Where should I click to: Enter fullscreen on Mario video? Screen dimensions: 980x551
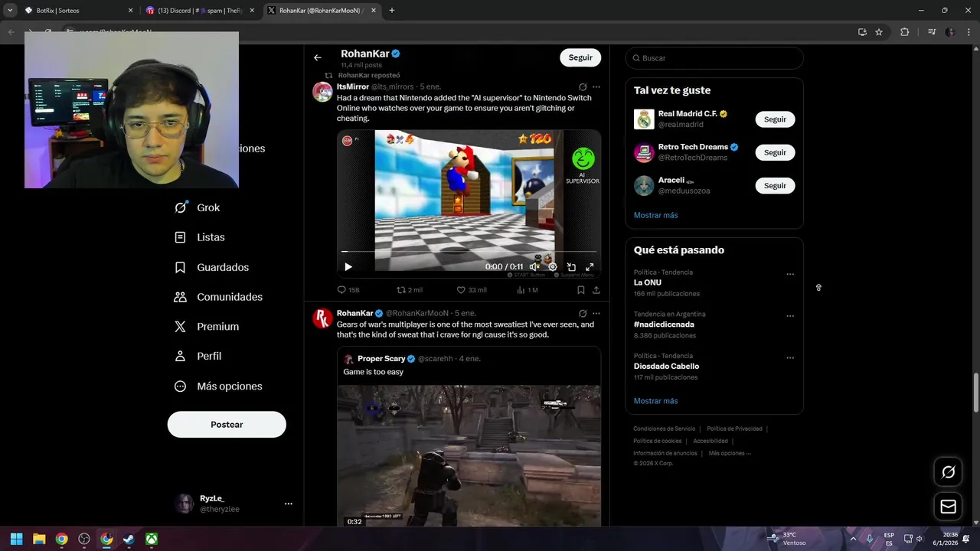pyautogui.click(x=590, y=267)
